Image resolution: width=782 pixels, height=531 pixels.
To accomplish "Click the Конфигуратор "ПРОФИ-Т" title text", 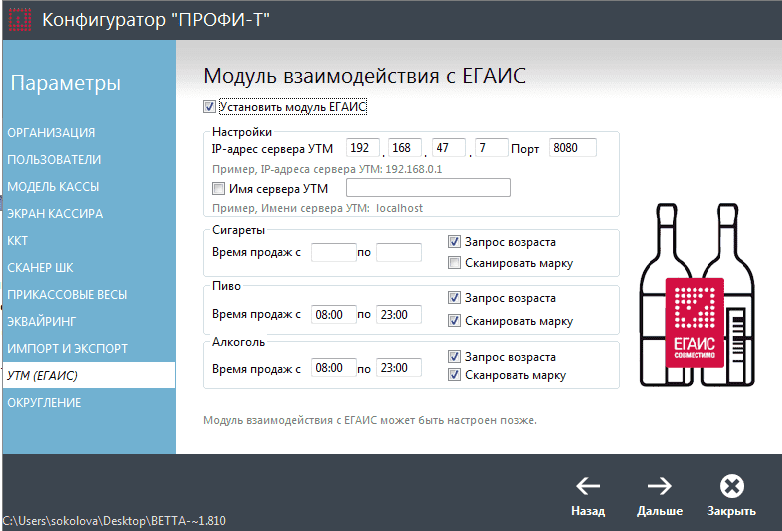I will pos(156,20).
